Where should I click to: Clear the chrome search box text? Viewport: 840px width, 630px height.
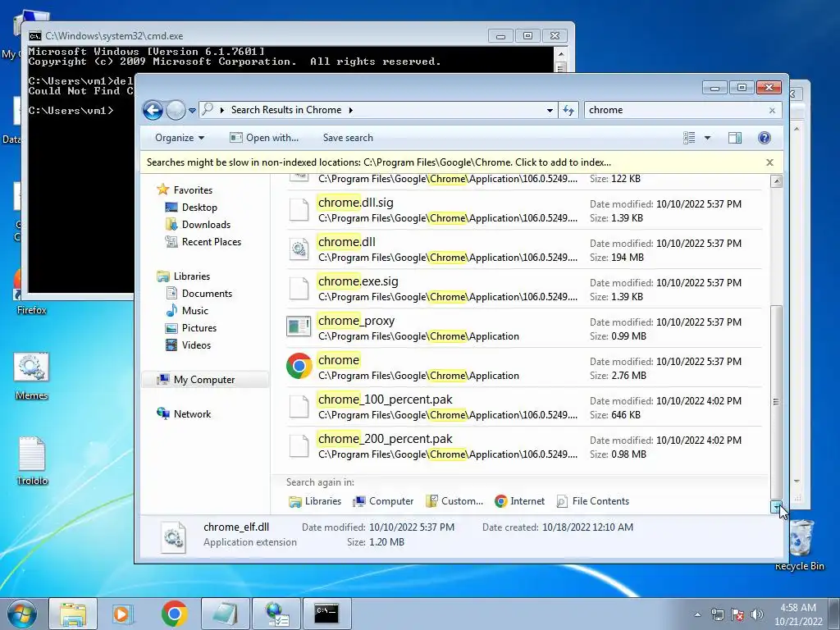(x=772, y=111)
